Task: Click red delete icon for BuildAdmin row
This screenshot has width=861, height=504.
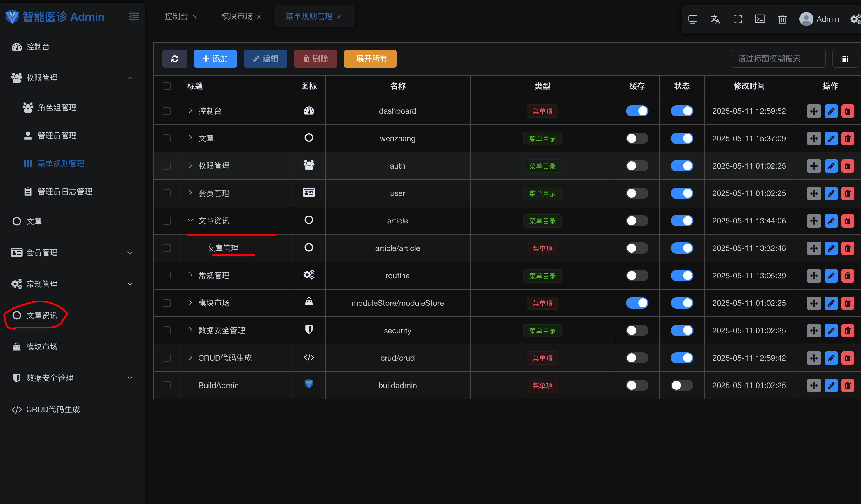Action: point(848,386)
